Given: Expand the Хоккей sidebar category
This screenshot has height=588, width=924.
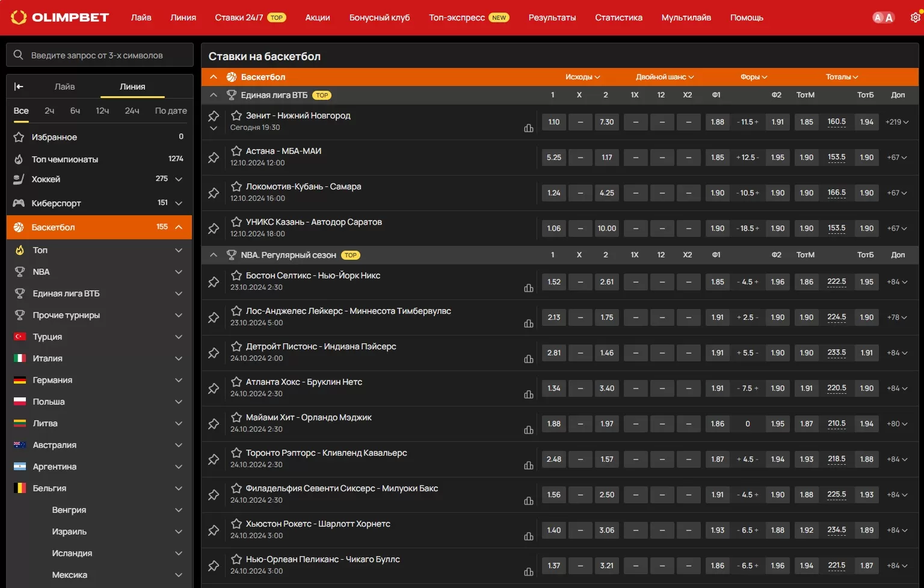Looking at the screenshot, I should (x=179, y=179).
